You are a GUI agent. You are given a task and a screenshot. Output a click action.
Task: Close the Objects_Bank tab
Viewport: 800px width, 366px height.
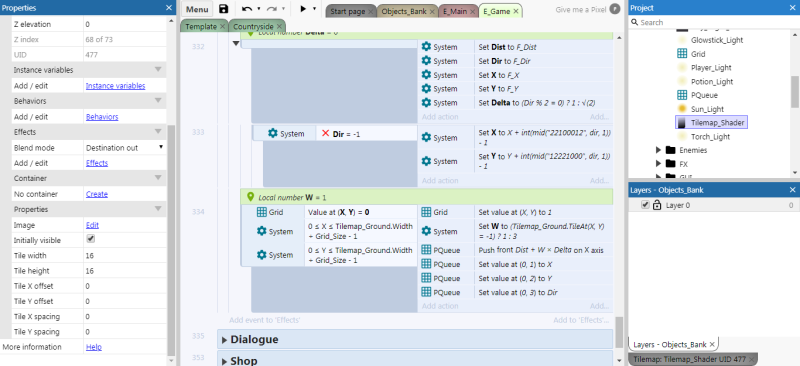432,11
